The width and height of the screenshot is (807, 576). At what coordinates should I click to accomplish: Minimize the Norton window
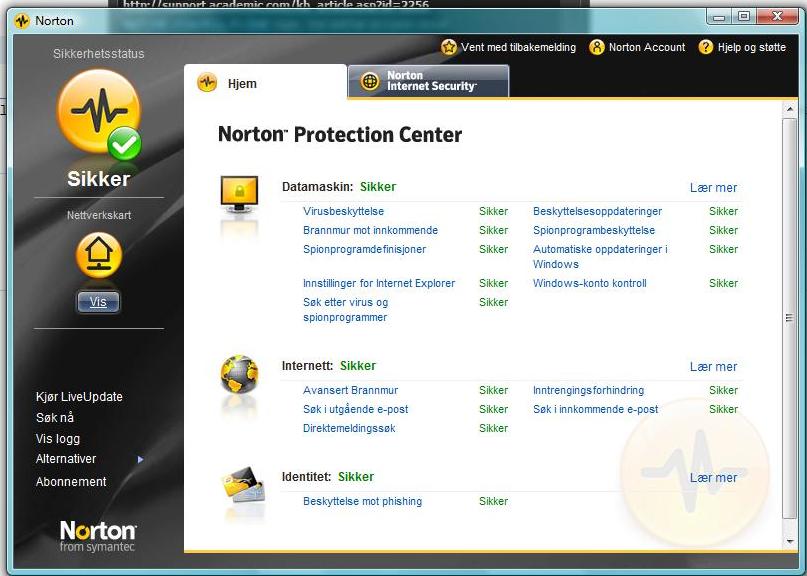[720, 18]
